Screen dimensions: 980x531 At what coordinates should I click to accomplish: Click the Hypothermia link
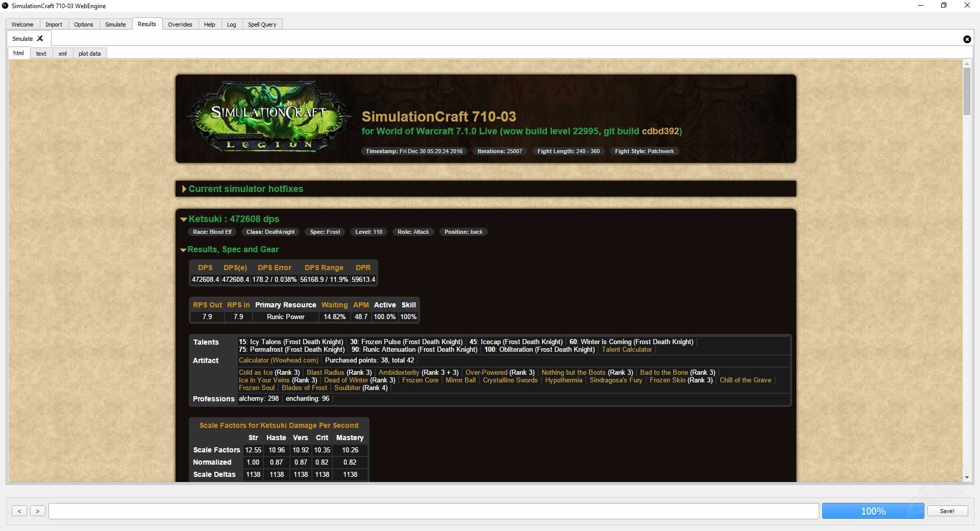pyautogui.click(x=563, y=380)
